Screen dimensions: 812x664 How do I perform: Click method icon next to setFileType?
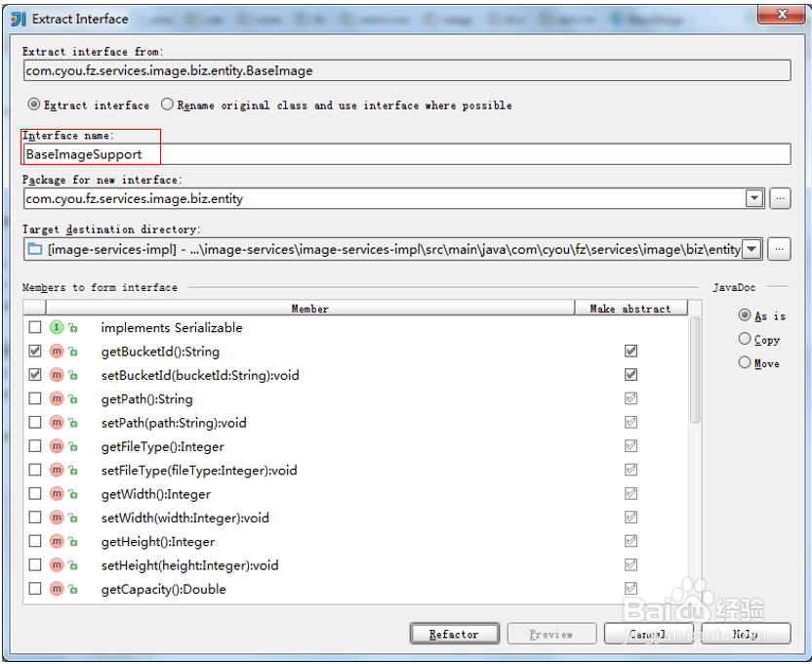coord(57,470)
